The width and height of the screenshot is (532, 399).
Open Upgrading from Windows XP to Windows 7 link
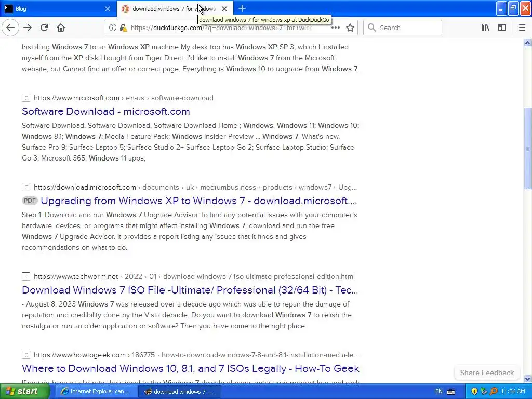pos(199,201)
